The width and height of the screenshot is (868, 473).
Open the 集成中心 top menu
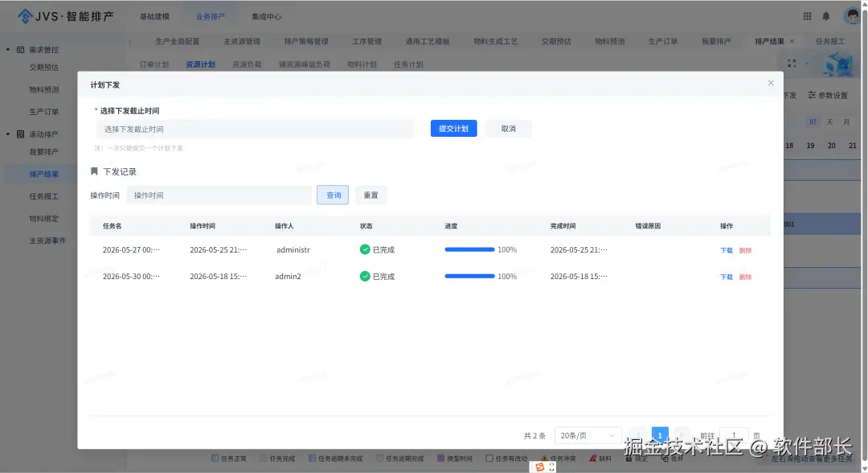266,17
